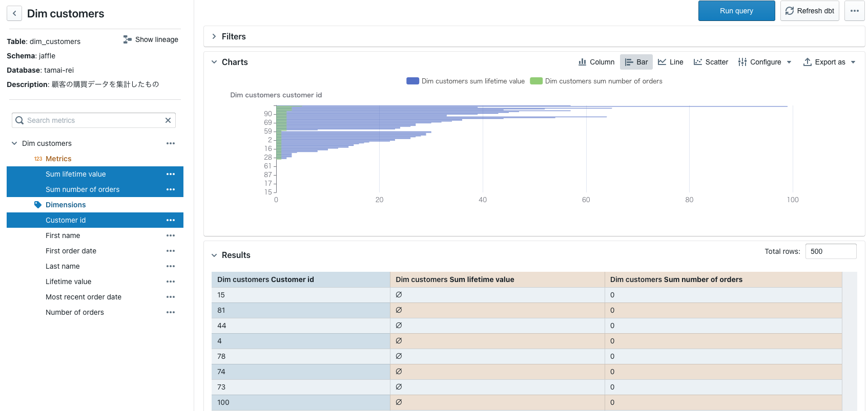The image size is (868, 411).
Task: Switch chart type to Scatter
Action: (711, 62)
